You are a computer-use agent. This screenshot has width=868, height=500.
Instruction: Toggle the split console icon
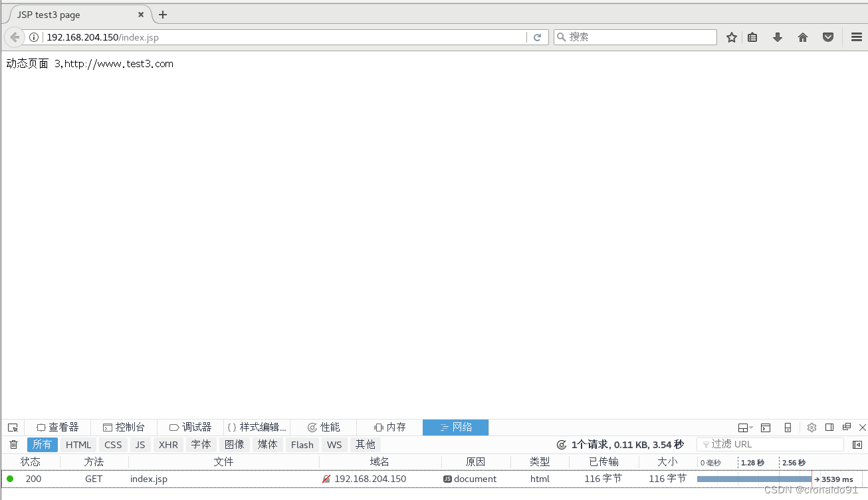tap(766, 428)
